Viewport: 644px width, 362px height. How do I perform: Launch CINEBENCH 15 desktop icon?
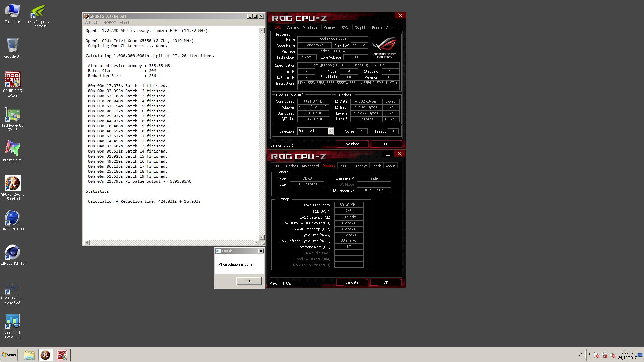(12, 255)
